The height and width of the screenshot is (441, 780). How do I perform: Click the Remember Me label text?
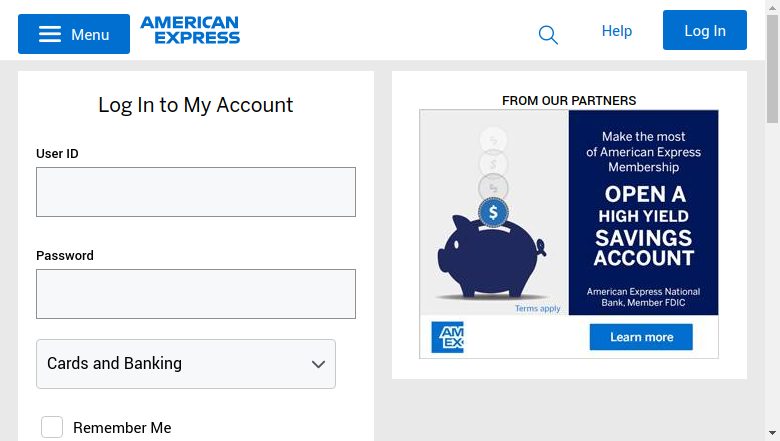[x=122, y=428]
